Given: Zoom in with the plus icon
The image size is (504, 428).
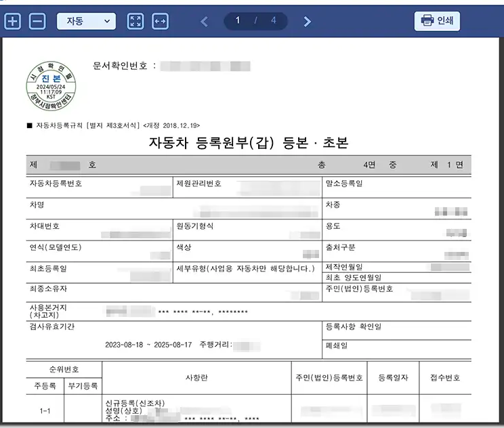Looking at the screenshot, I should 13,21.
